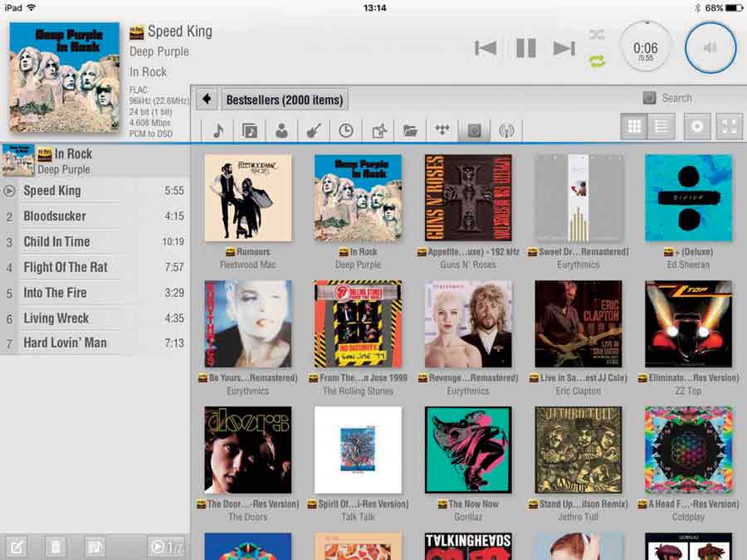The image size is (747, 560).
Task: Go back from the Bestsellers list
Action: pos(207,99)
